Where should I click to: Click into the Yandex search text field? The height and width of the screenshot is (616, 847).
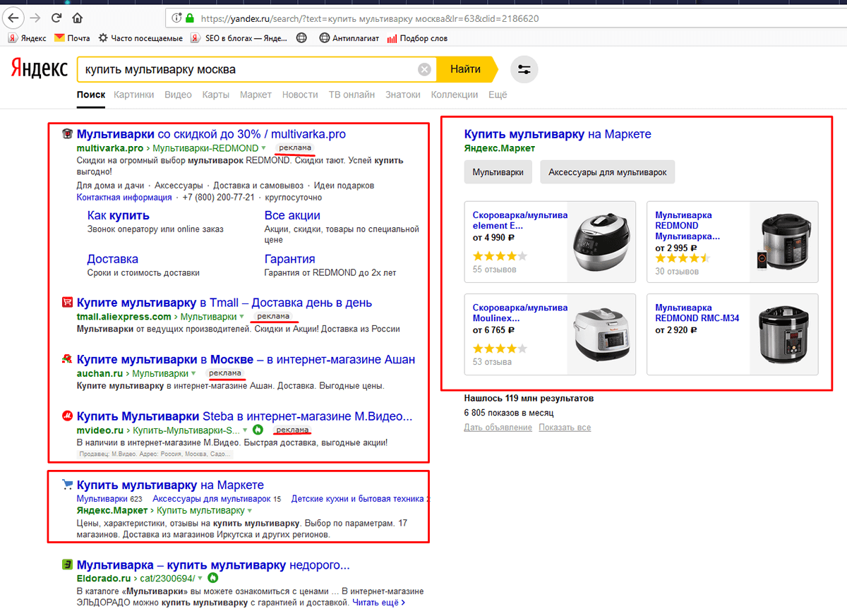pos(247,69)
